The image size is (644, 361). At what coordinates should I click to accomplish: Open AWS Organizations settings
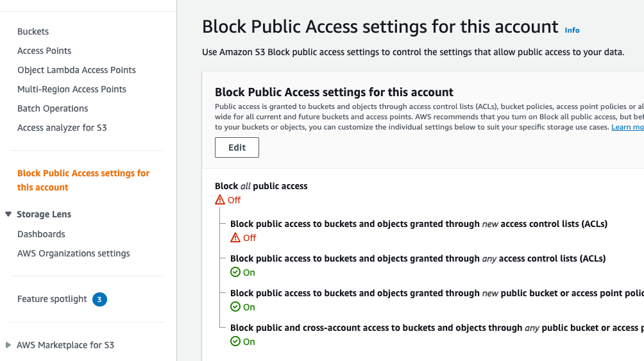pyautogui.click(x=74, y=253)
